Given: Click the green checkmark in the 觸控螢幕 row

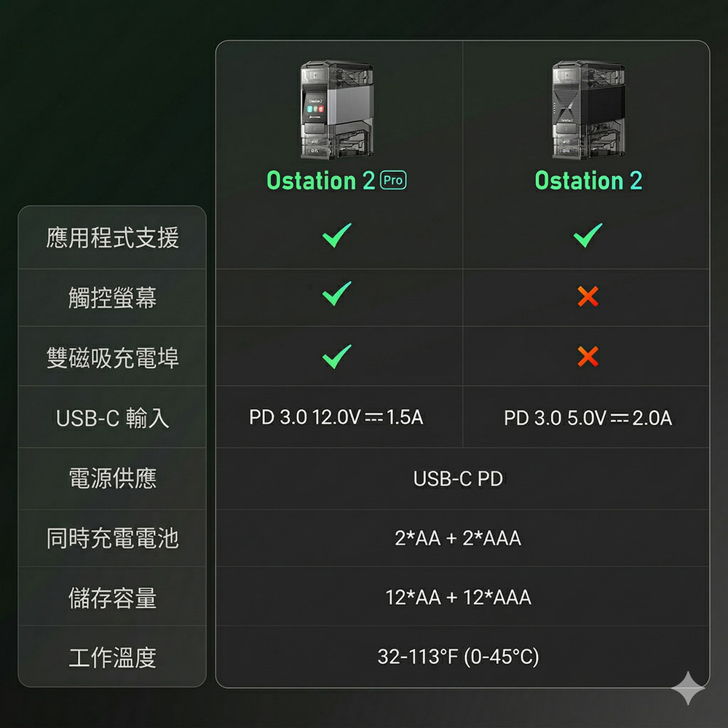Looking at the screenshot, I should pyautogui.click(x=336, y=294).
